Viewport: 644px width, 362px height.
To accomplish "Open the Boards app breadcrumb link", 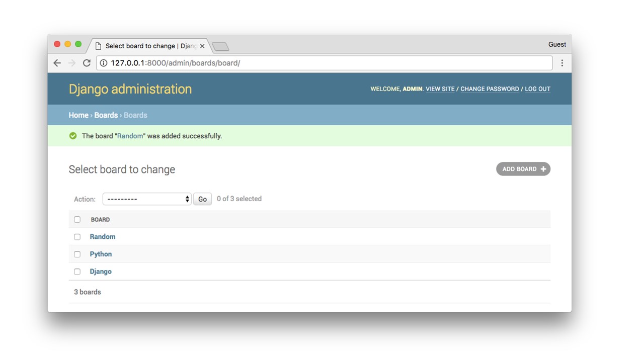I will (106, 115).
